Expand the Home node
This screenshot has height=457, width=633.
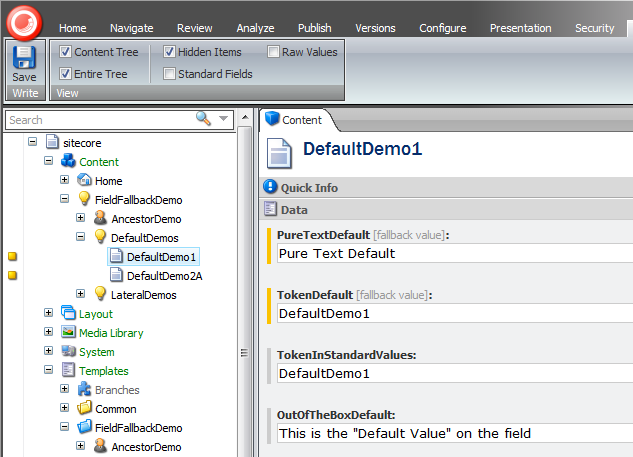pyautogui.click(x=65, y=180)
